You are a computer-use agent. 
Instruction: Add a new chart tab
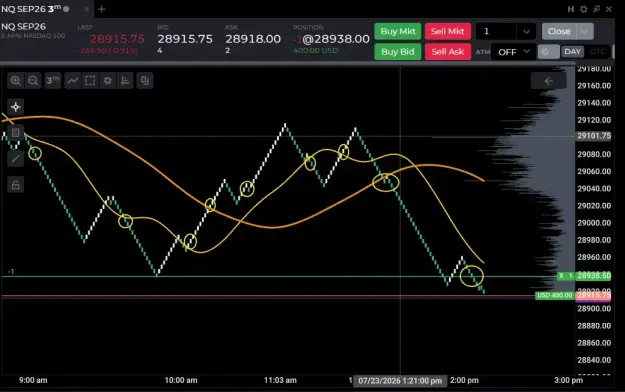coord(102,9)
